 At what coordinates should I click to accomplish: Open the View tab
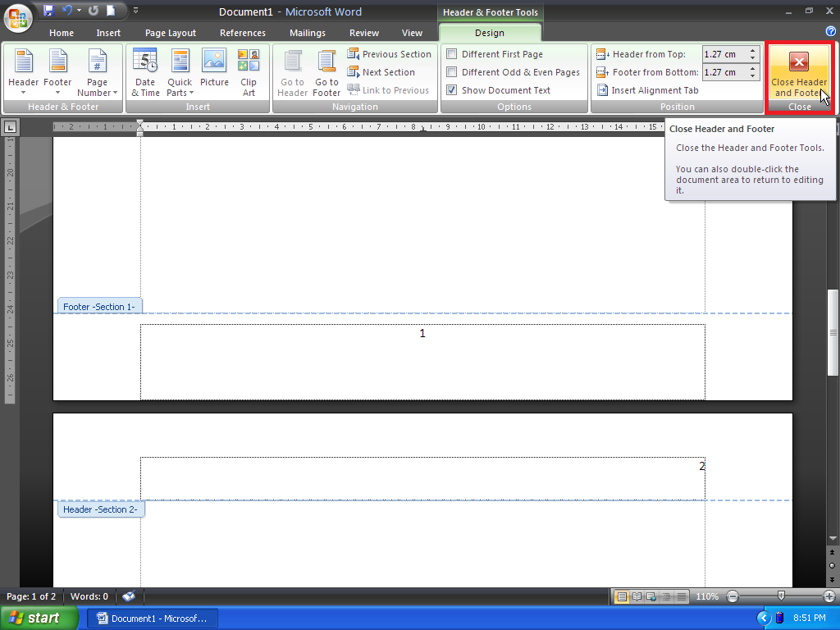point(412,33)
